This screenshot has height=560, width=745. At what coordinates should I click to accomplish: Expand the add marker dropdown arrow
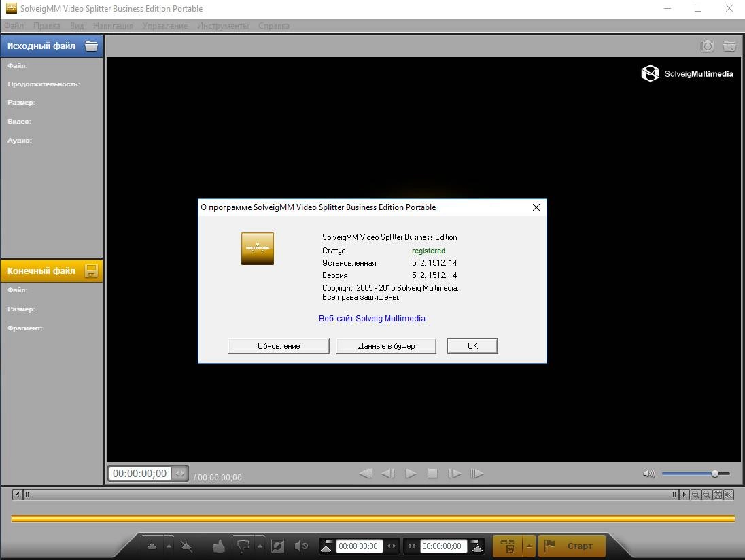[x=169, y=546]
